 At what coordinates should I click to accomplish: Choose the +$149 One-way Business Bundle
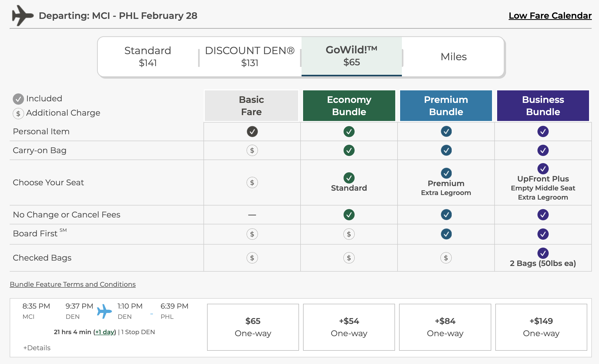541,327
